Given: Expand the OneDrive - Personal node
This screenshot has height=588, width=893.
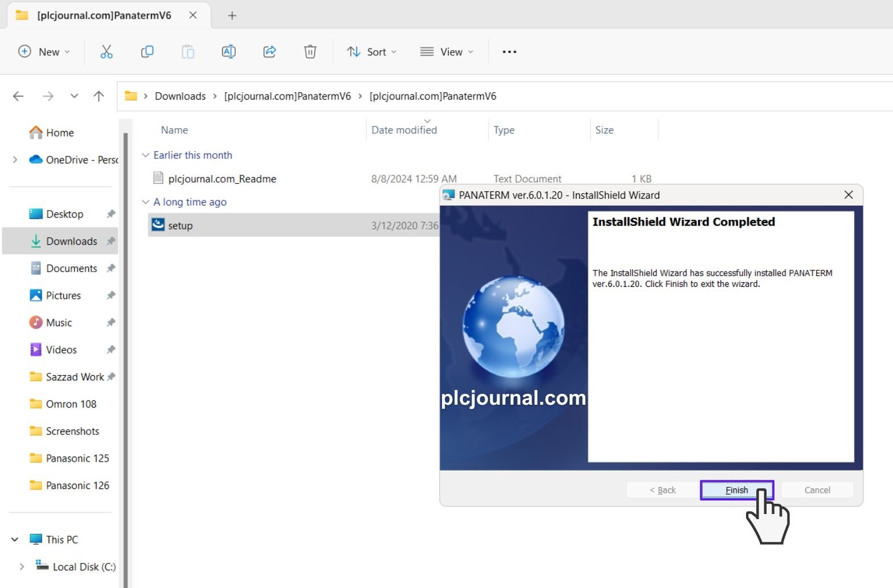Looking at the screenshot, I should [x=15, y=160].
